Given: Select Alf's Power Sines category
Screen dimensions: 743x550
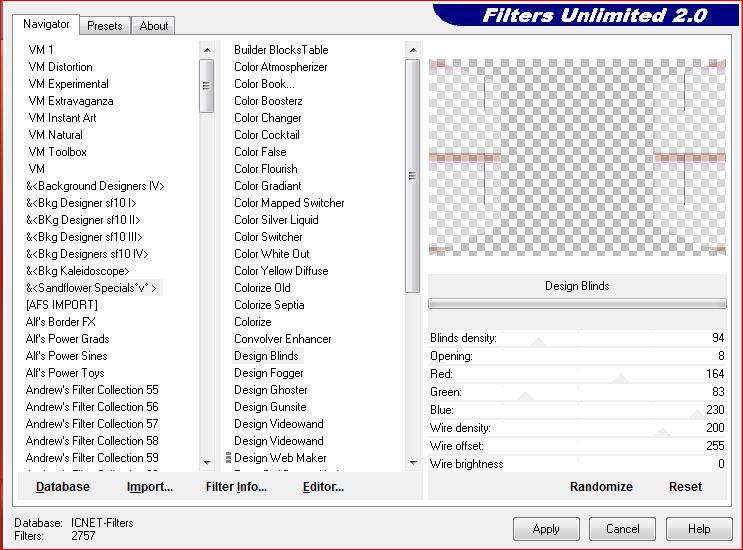Looking at the screenshot, I should (x=66, y=356).
